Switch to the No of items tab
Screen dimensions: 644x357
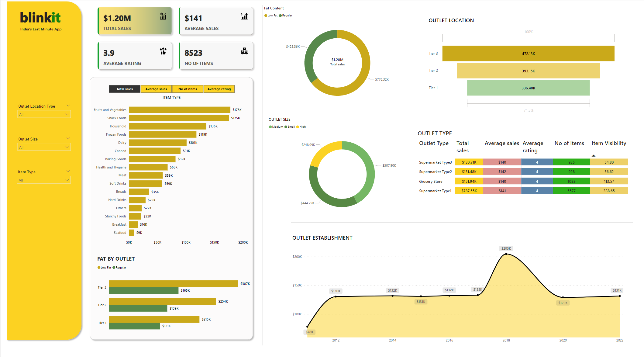click(188, 89)
